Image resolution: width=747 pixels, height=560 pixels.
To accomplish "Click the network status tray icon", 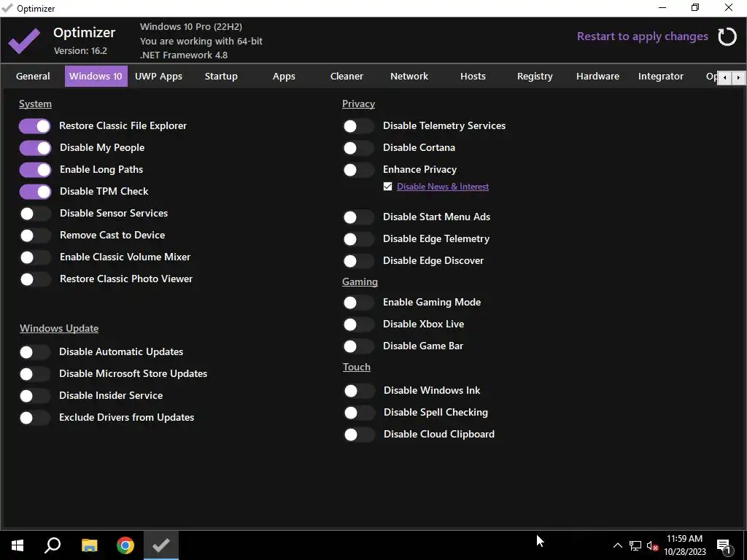I will 635,545.
